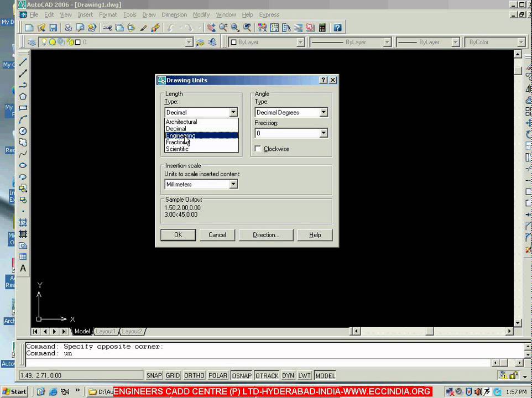Select the Rectangle draw tool
The image size is (532, 398).
coord(23,108)
